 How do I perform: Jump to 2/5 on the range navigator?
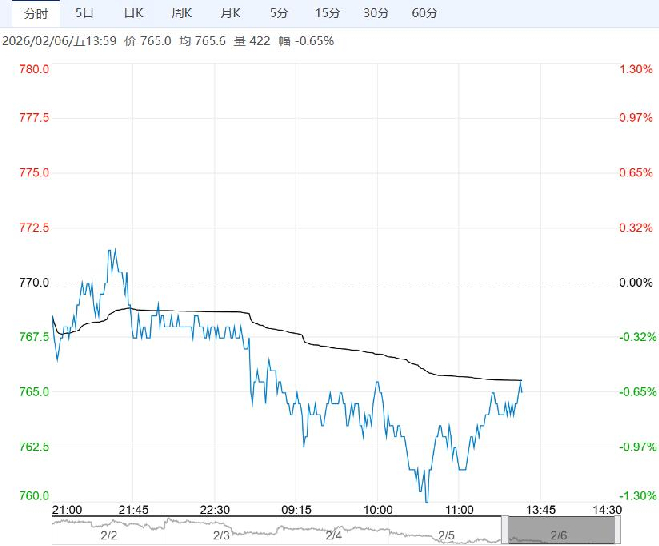tap(445, 536)
